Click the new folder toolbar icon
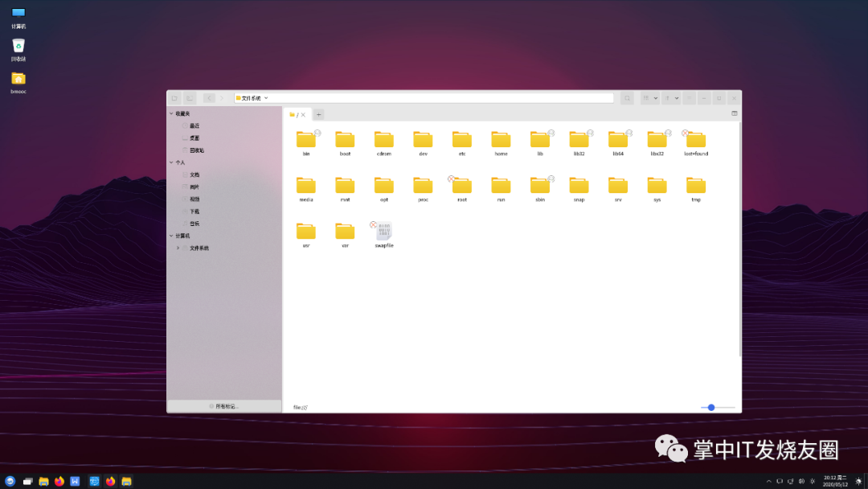The image size is (868, 489). (x=174, y=98)
